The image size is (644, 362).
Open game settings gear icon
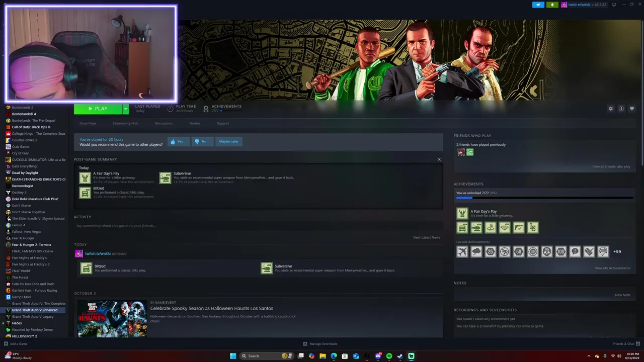click(x=611, y=109)
